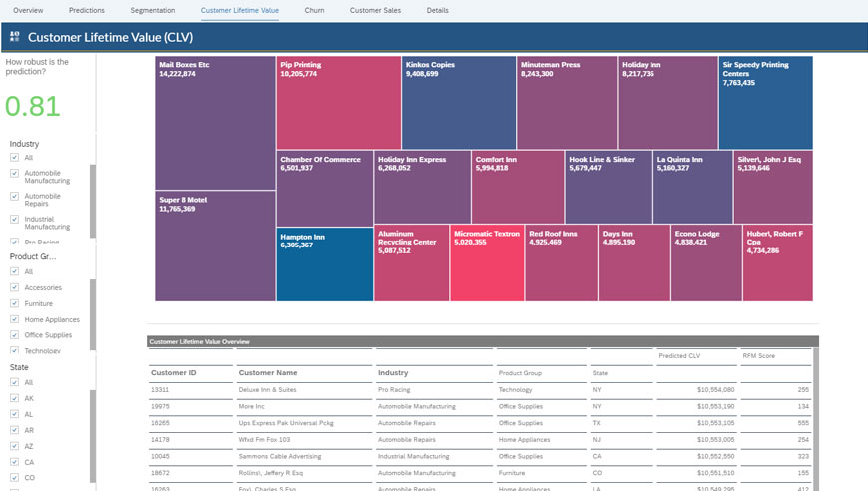Toggle the Furniture product group checkbox
This screenshot has height=491, width=868.
(15, 303)
